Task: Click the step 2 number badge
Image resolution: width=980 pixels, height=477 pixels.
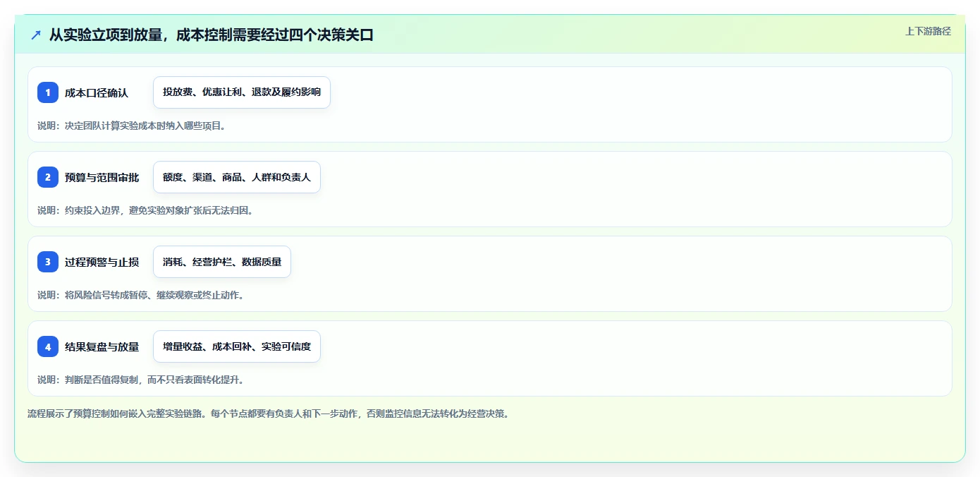Action: (x=48, y=177)
